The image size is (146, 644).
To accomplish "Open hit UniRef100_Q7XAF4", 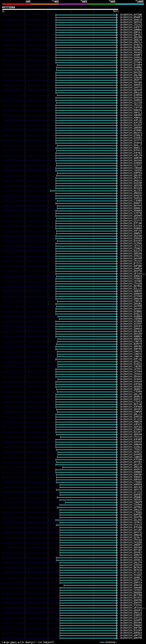I will 131,63.
